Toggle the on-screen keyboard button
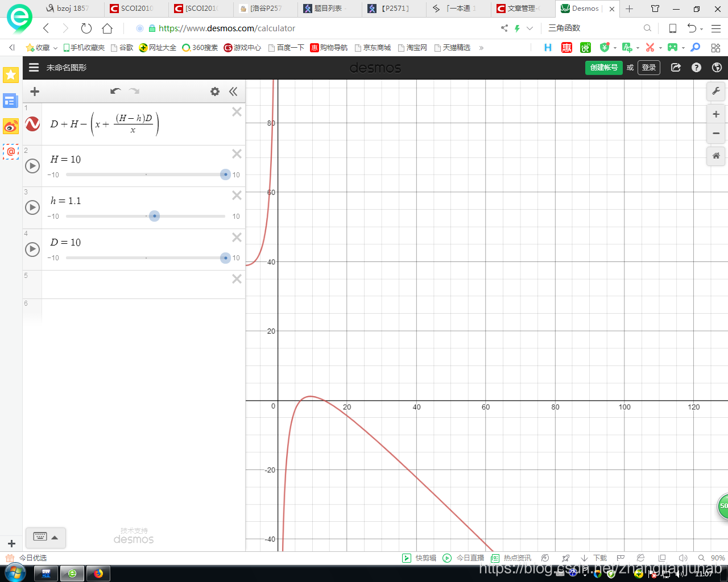 point(45,537)
